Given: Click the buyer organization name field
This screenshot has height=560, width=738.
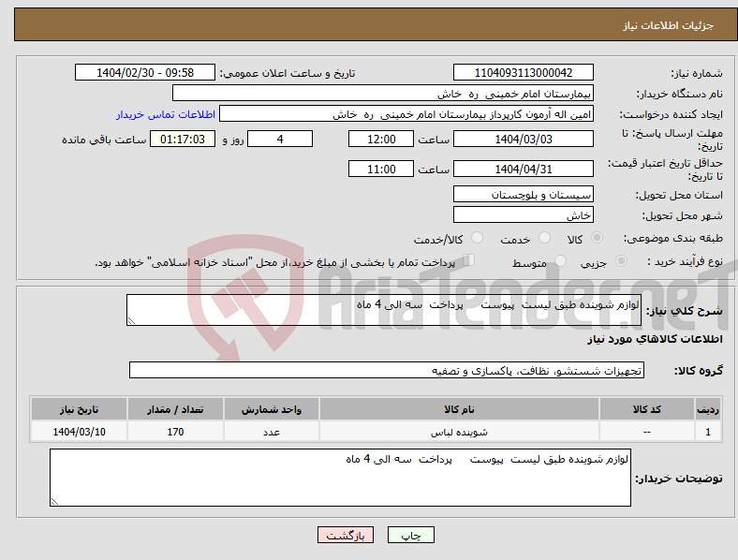Looking at the screenshot, I should 383,93.
